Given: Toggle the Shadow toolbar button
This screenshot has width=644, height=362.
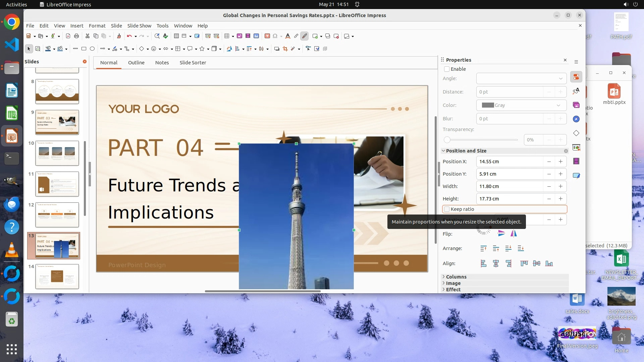Looking at the screenshot, I should 277,49.
